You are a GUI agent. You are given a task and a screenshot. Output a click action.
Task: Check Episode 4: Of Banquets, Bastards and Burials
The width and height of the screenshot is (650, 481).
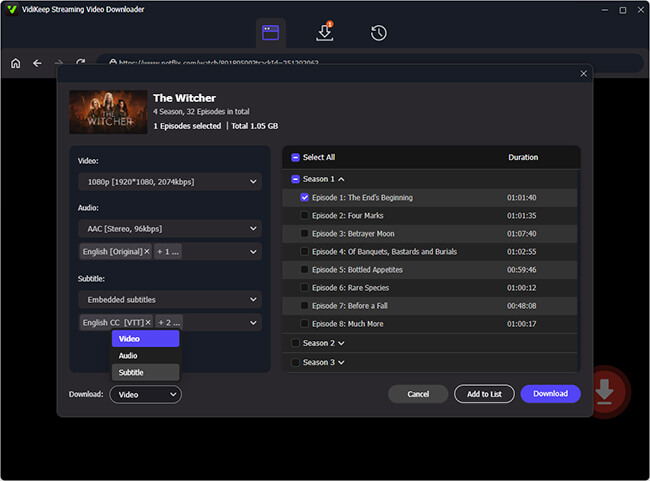tap(304, 251)
